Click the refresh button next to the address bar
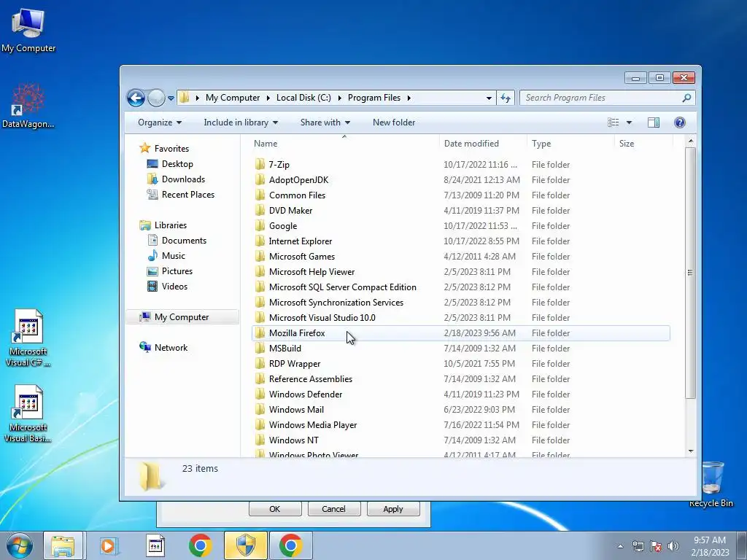Image resolution: width=747 pixels, height=560 pixels. pos(506,98)
